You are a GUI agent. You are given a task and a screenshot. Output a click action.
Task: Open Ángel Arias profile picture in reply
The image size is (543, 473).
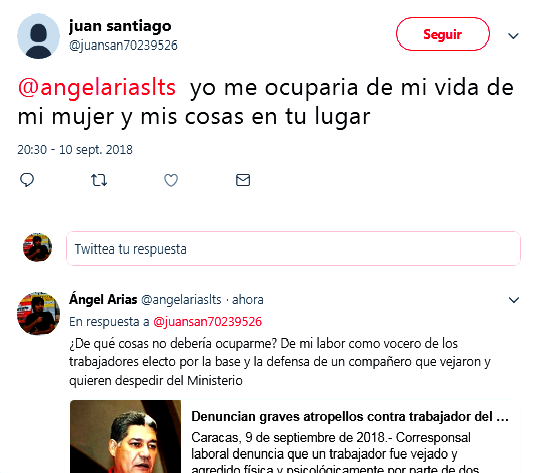click(x=38, y=313)
